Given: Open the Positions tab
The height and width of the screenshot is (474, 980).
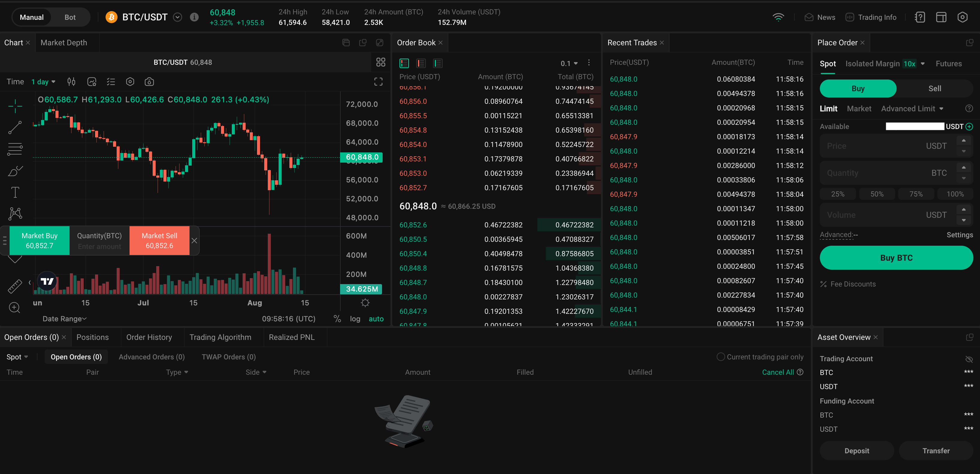Looking at the screenshot, I should coord(92,337).
